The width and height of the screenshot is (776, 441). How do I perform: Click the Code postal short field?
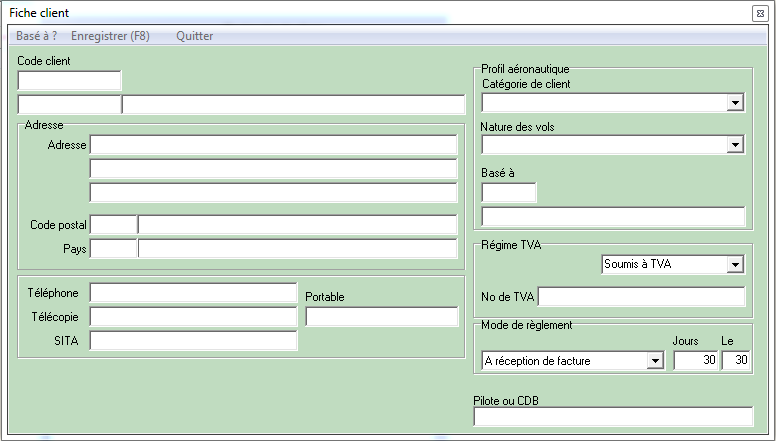tap(113, 225)
